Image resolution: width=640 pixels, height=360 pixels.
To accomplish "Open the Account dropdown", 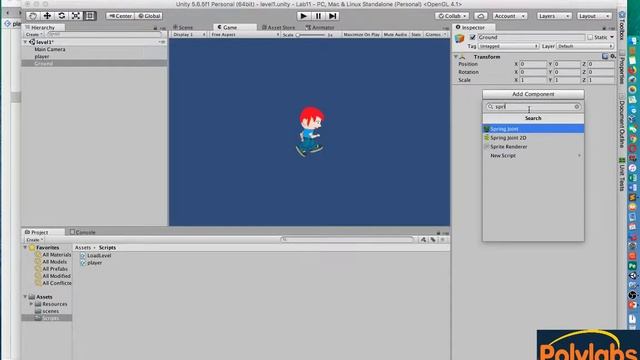I will tap(509, 16).
